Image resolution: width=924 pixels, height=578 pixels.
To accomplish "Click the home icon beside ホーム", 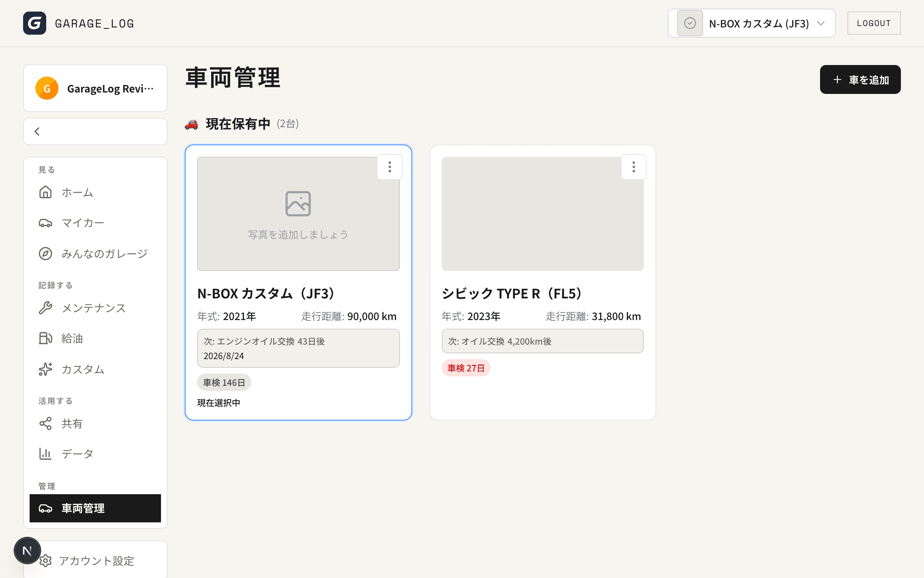I will tap(45, 192).
